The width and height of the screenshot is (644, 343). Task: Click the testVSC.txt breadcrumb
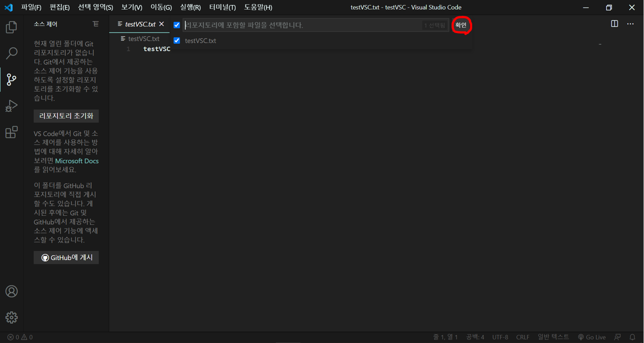[140, 39]
